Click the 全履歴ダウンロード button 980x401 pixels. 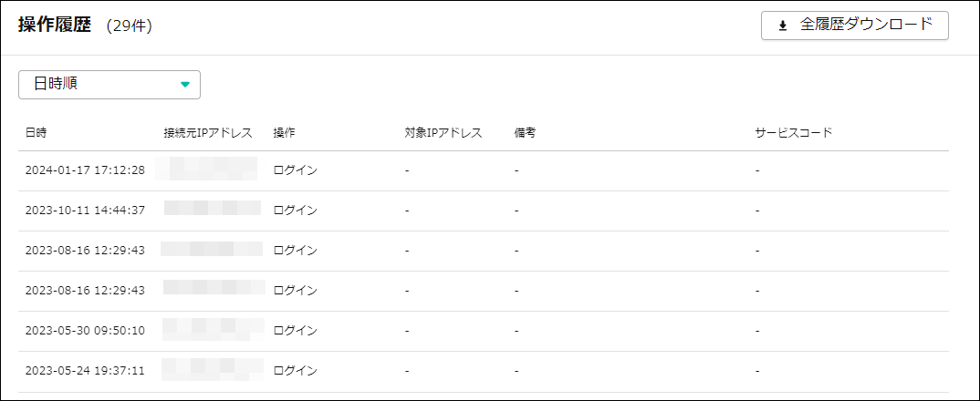tap(854, 26)
